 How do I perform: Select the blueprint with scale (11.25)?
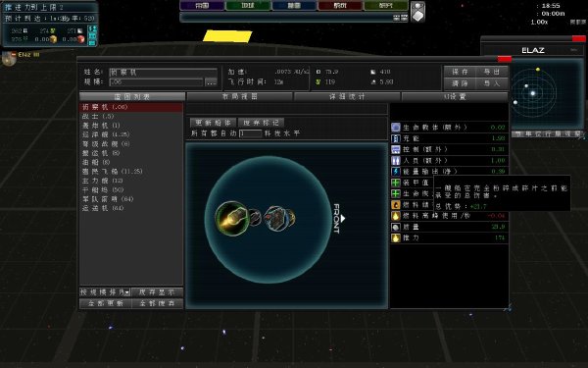click(x=131, y=171)
